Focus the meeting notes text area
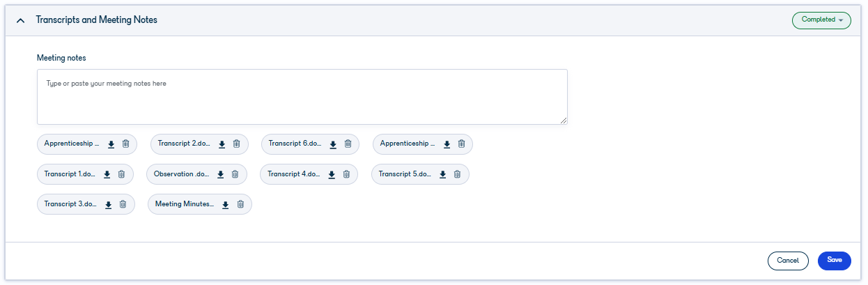This screenshot has height=285, width=868. click(x=302, y=97)
